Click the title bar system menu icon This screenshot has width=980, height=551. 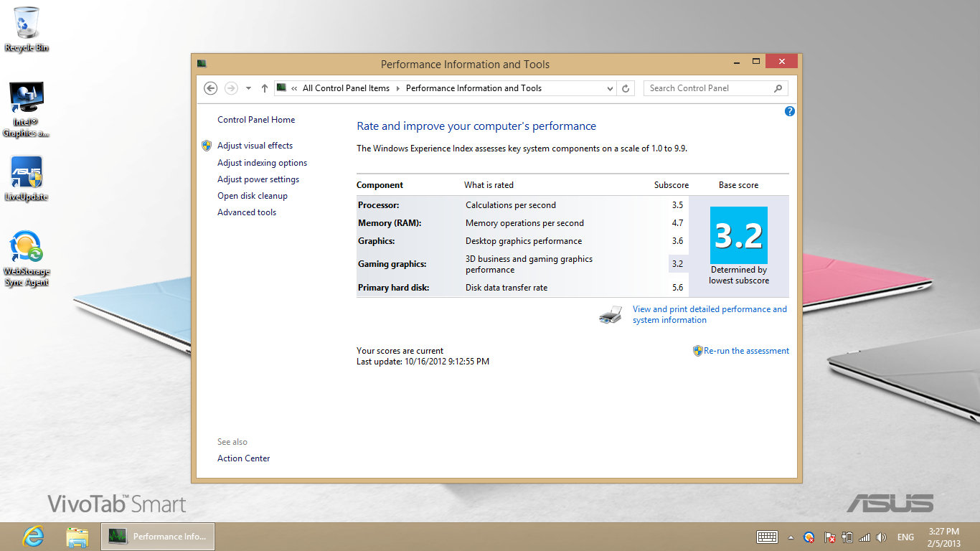tap(202, 64)
